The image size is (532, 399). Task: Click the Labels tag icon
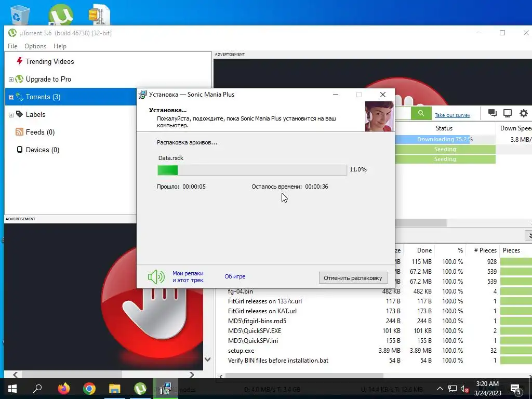(x=19, y=114)
